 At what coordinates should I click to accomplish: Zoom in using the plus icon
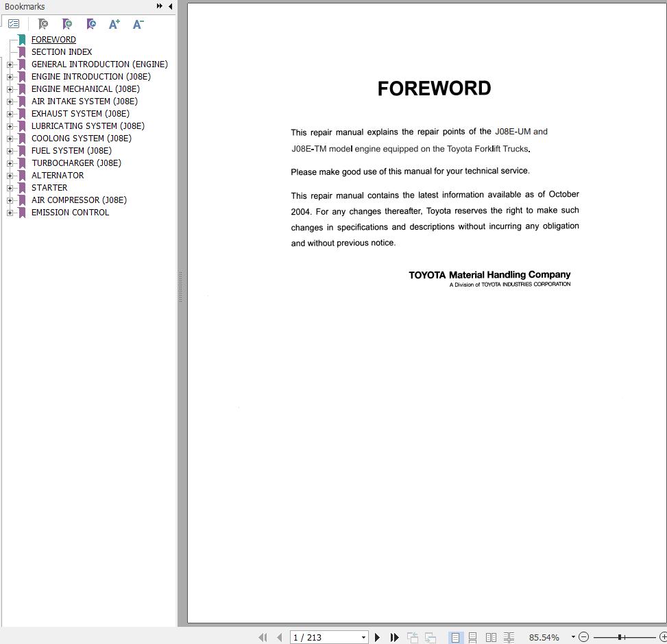(x=664, y=637)
